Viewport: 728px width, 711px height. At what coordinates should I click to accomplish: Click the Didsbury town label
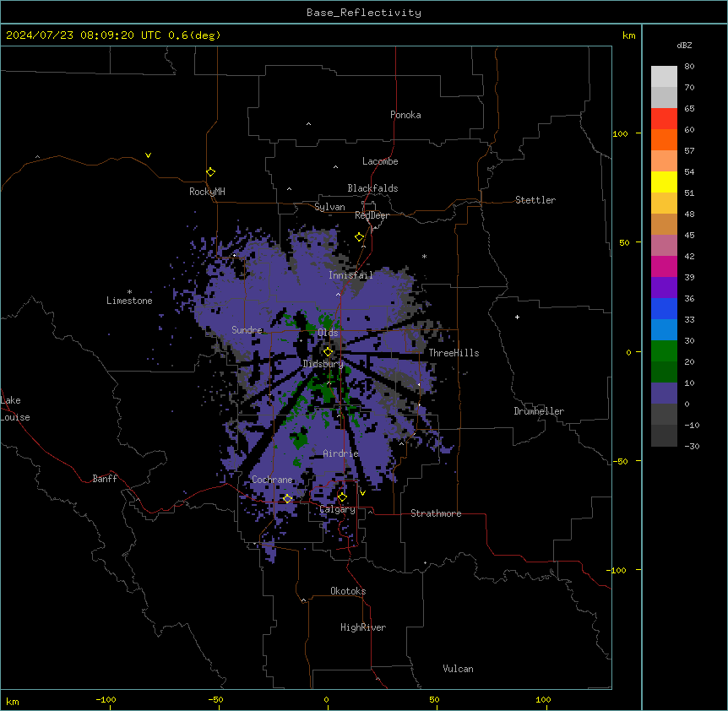pos(323,364)
